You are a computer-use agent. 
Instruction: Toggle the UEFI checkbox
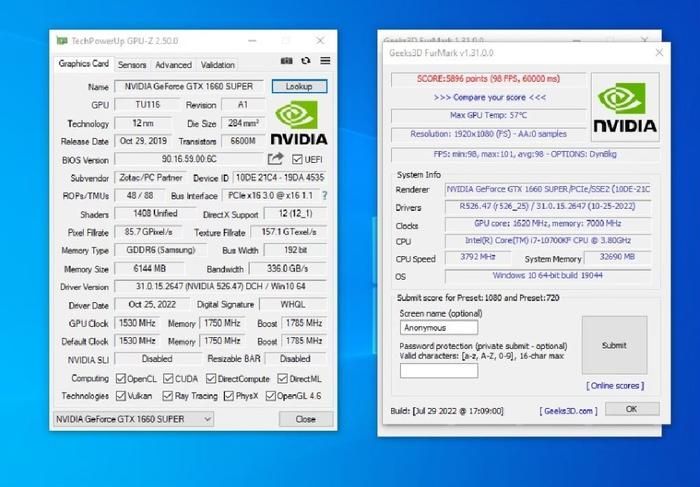pos(297,159)
